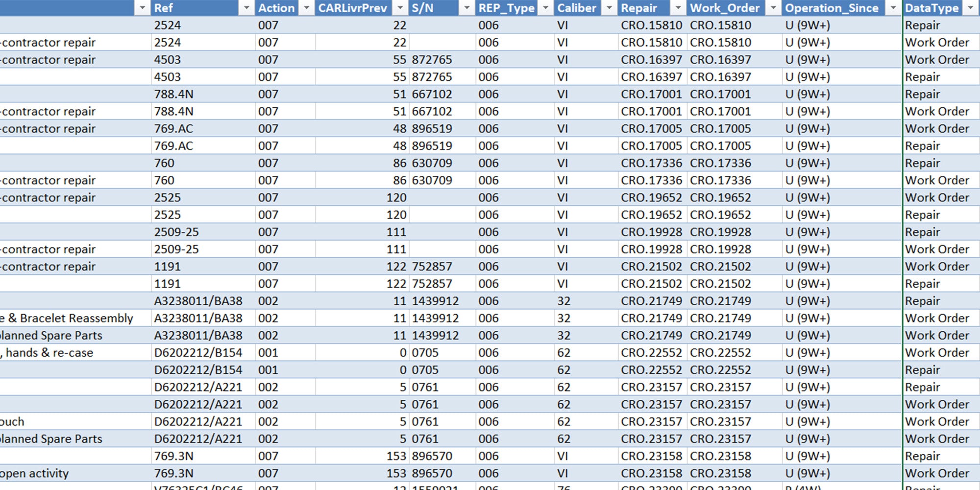This screenshot has width=980, height=490.
Task: Expand the Repair column filter dropdown
Action: pyautogui.click(x=678, y=8)
